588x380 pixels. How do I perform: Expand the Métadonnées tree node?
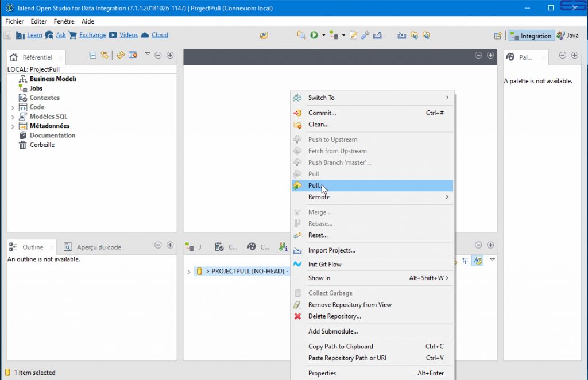pos(13,126)
